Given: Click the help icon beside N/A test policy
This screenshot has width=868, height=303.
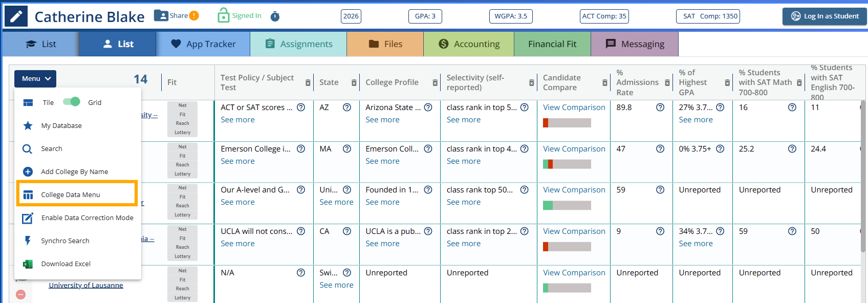Looking at the screenshot, I should point(301,273).
